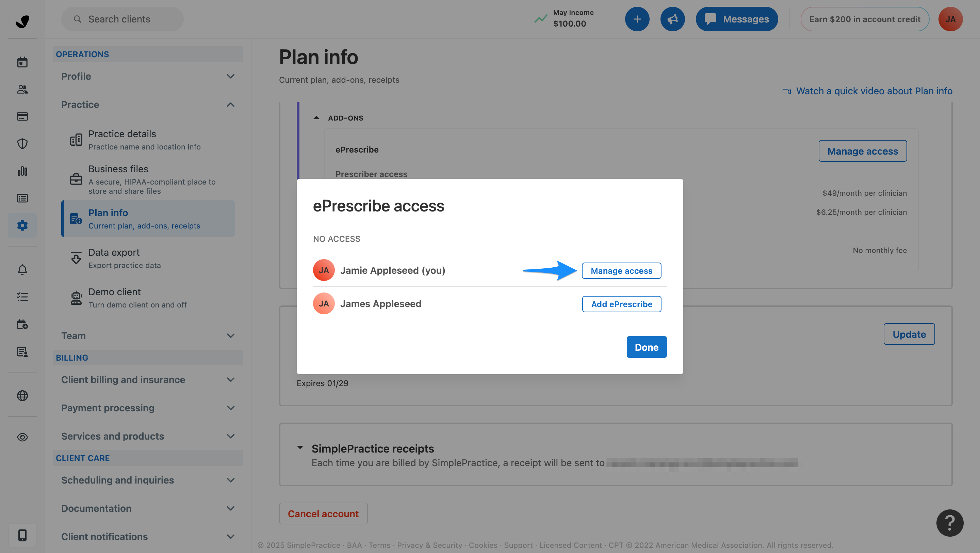Open the megaphone announcements icon
Image resolution: width=980 pixels, height=553 pixels.
(673, 19)
